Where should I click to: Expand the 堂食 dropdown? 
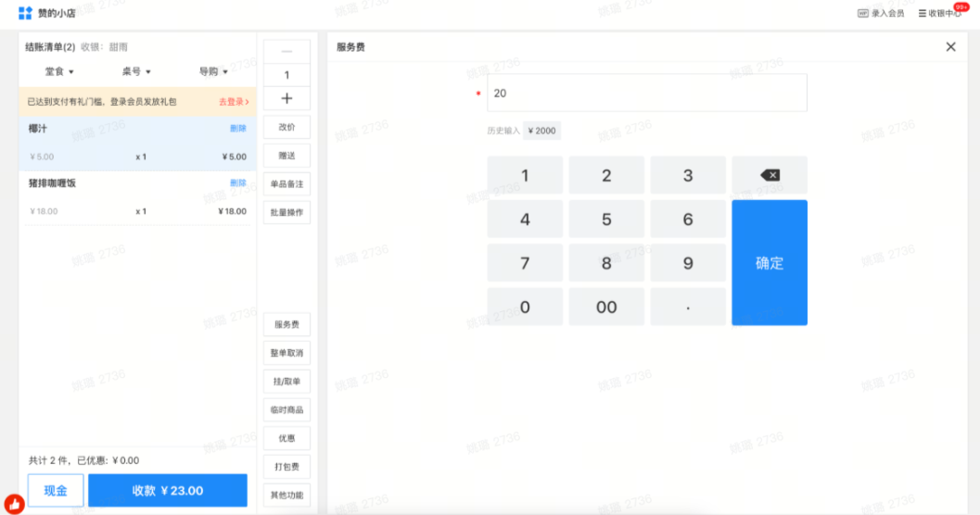(59, 72)
